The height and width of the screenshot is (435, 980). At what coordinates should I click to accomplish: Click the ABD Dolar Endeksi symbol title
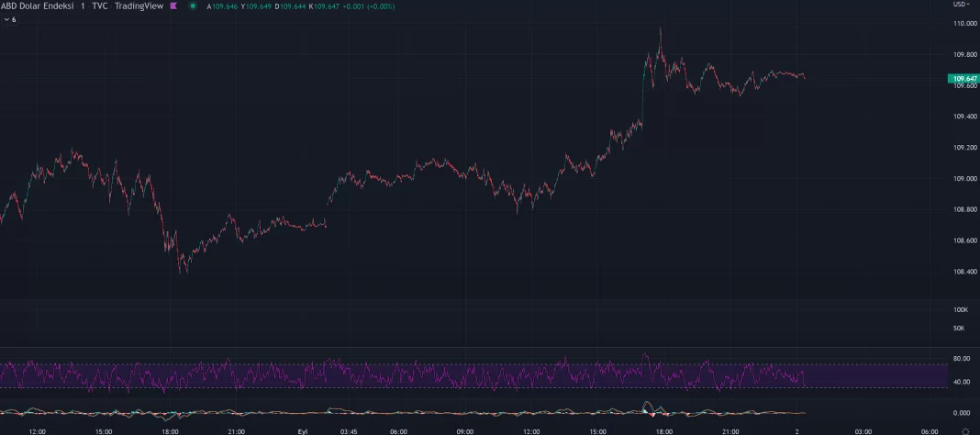(x=37, y=6)
